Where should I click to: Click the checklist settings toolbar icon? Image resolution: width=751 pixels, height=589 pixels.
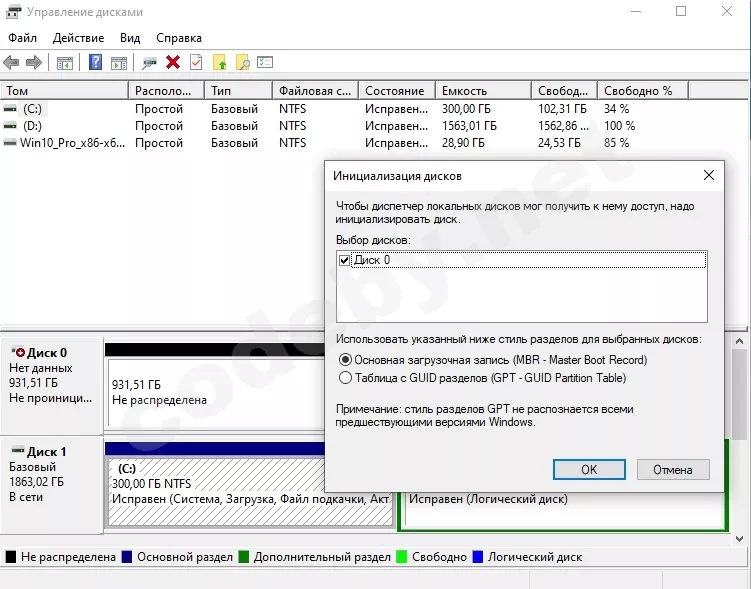click(x=265, y=62)
